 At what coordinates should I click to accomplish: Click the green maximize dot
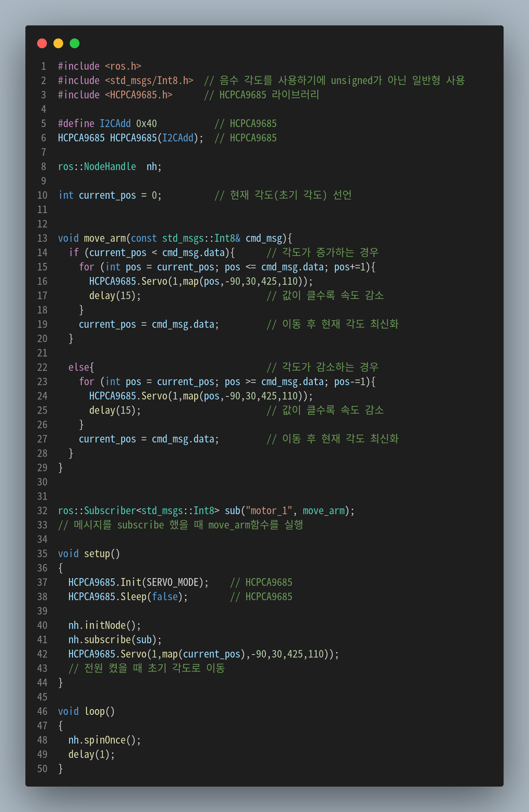point(75,43)
